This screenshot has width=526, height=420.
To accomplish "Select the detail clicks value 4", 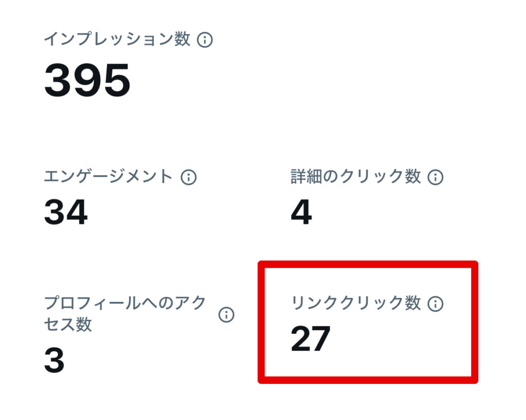I will [x=301, y=212].
